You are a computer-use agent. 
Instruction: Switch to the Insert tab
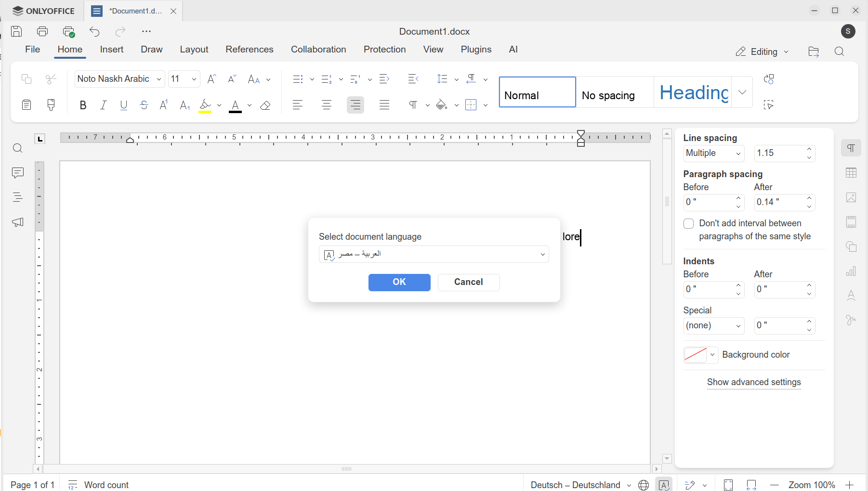click(x=112, y=50)
